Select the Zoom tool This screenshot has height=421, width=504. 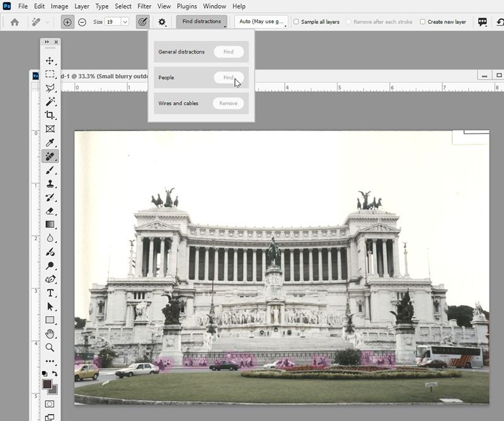pos(50,347)
